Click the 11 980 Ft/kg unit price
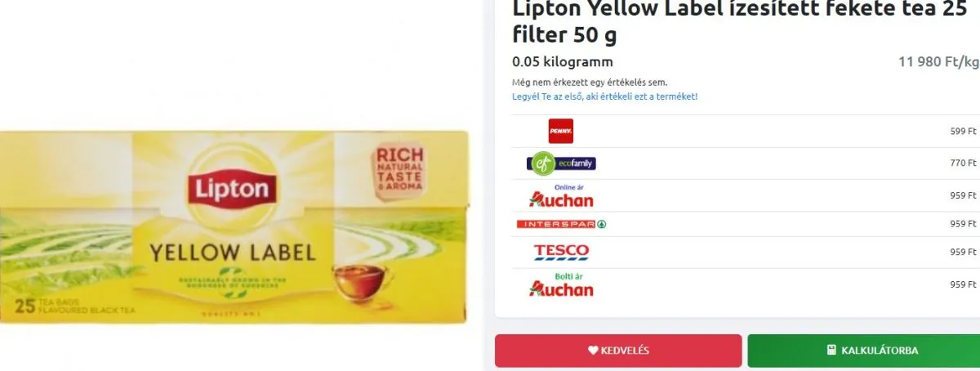This screenshot has width=980, height=371. point(938,62)
